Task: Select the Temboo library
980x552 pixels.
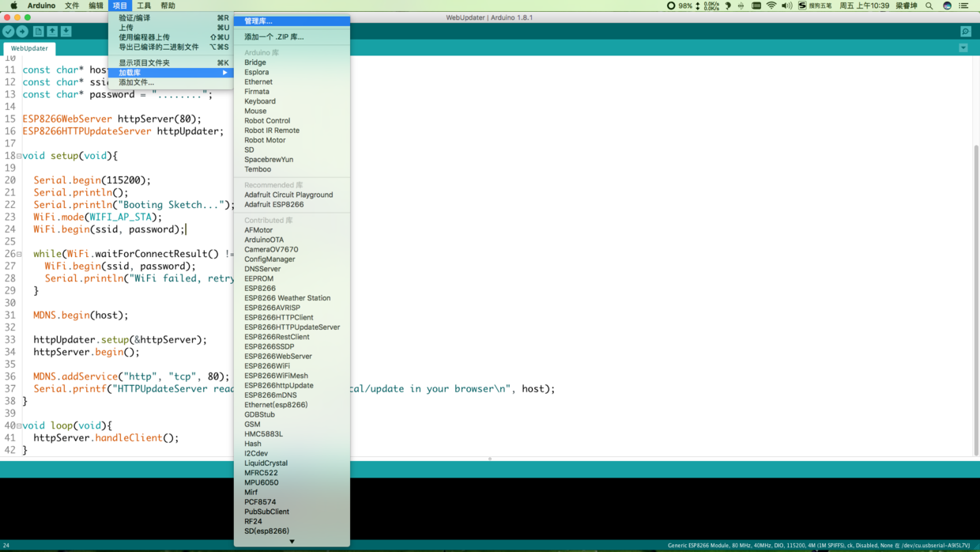Action: (292, 169)
